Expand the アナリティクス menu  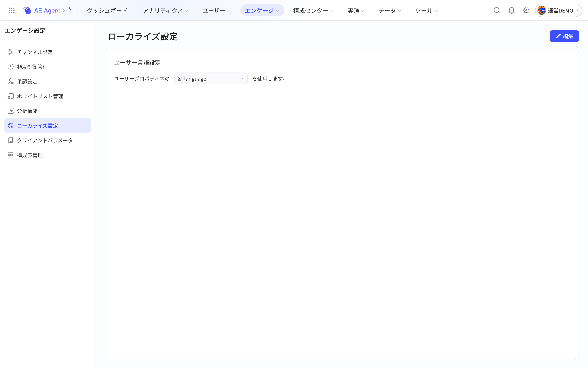[x=165, y=10]
